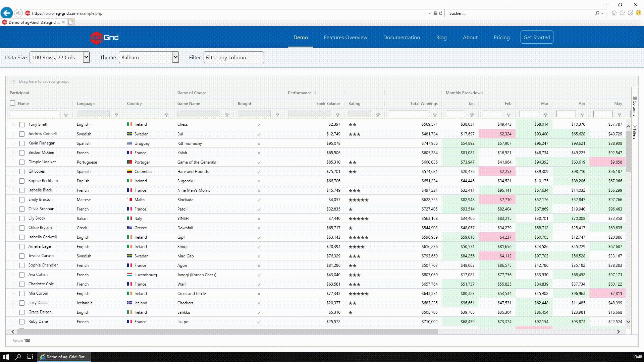Image resolution: width=644 pixels, height=362 pixels.
Task: Click row drag handle for Tony Smith
Action: pyautogui.click(x=12, y=124)
